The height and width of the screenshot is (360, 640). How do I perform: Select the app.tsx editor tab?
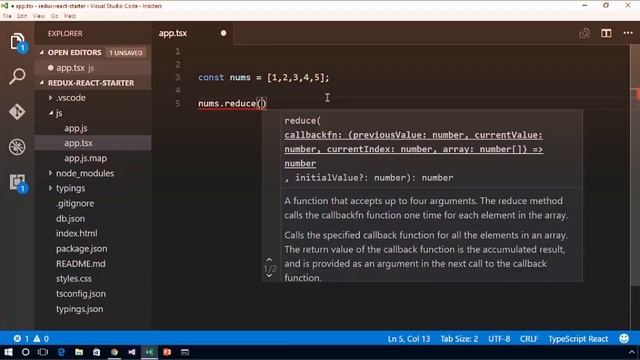pos(193,33)
